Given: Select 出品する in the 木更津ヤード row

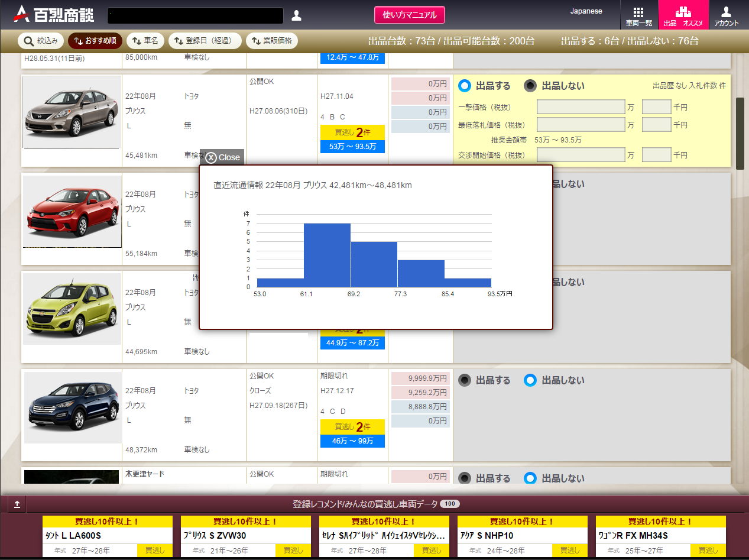Looking at the screenshot, I should 465,478.
